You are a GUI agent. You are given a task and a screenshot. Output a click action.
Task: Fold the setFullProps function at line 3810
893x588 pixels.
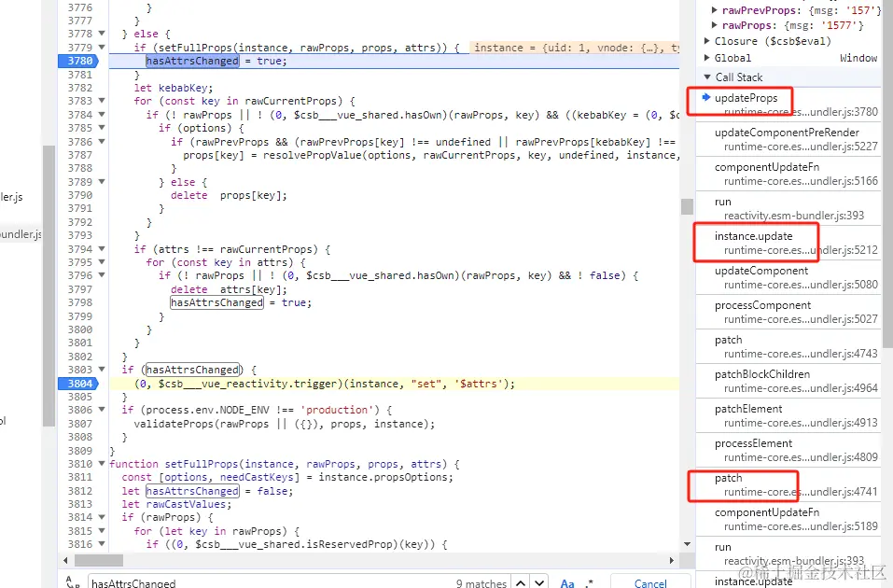pos(102,464)
